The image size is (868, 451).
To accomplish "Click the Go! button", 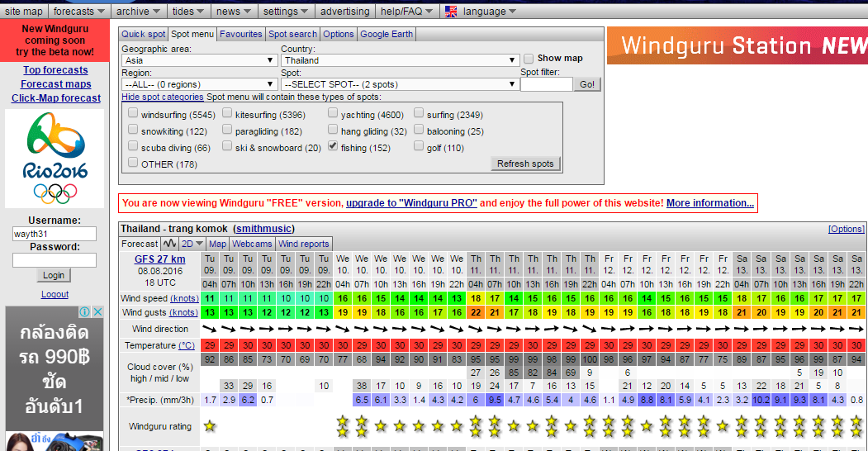I will pos(587,84).
